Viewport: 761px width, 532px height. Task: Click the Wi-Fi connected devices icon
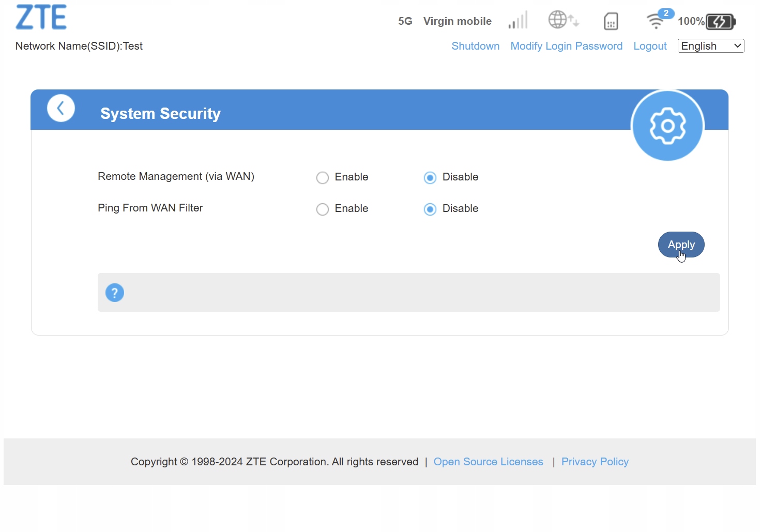657,21
